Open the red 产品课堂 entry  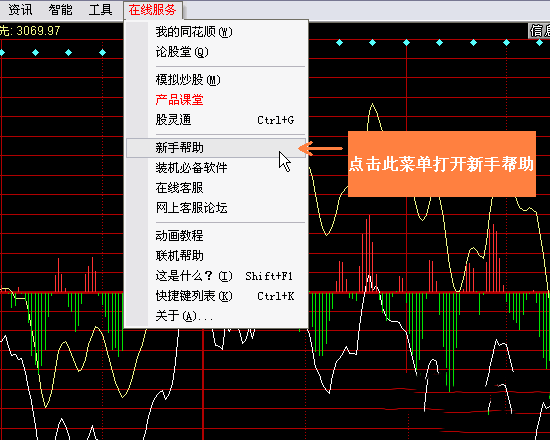216,100
